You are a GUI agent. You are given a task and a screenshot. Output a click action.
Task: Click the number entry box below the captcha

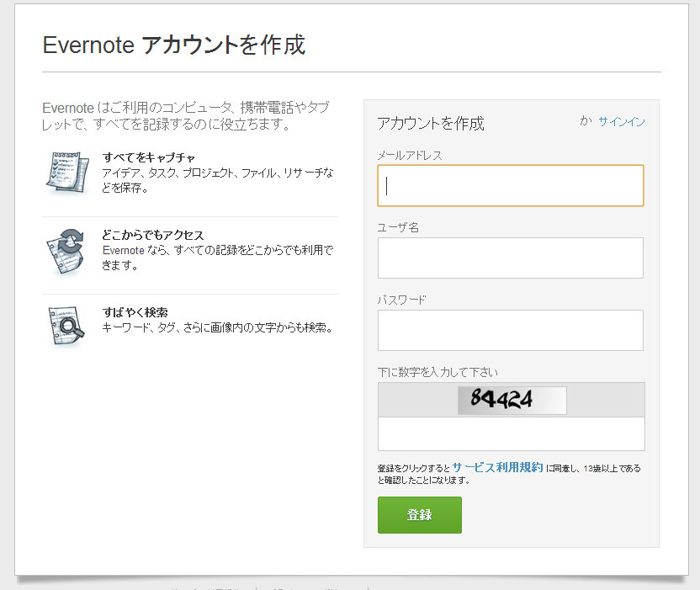pos(511,433)
